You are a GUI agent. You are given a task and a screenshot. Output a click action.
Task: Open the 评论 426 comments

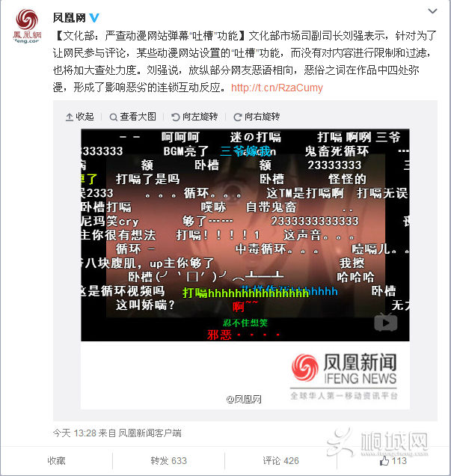click(x=281, y=461)
